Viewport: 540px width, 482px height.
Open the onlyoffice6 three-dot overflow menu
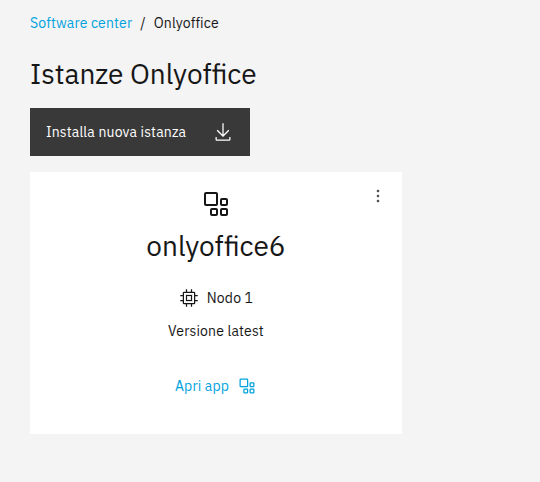[x=378, y=196]
